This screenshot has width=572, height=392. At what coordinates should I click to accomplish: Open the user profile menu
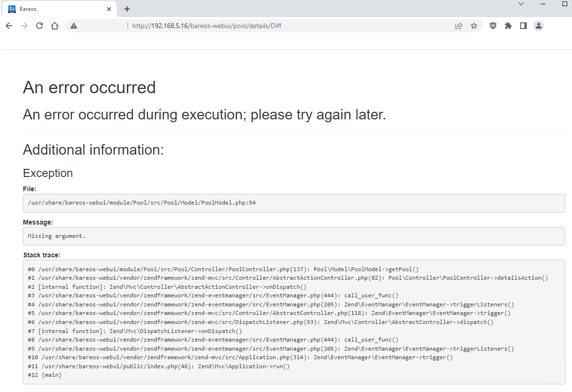tap(538, 26)
